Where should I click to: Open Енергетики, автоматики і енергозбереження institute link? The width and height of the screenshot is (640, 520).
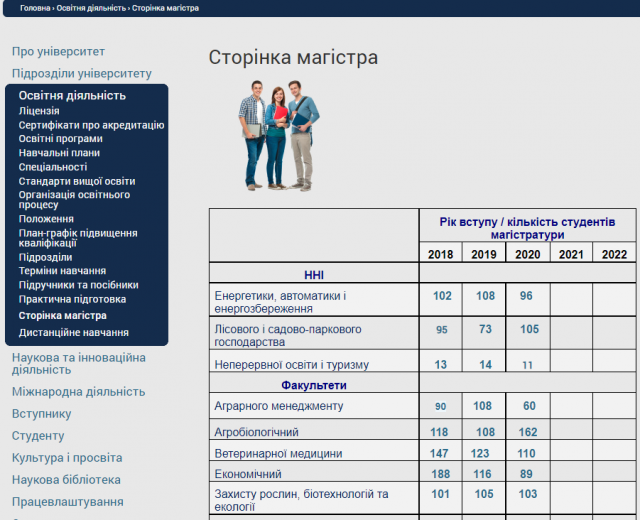(280, 302)
